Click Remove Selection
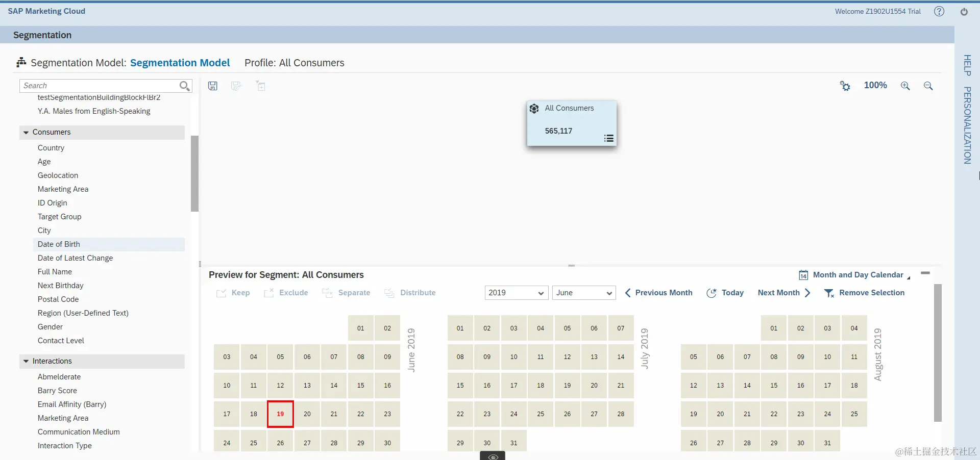 coord(864,293)
